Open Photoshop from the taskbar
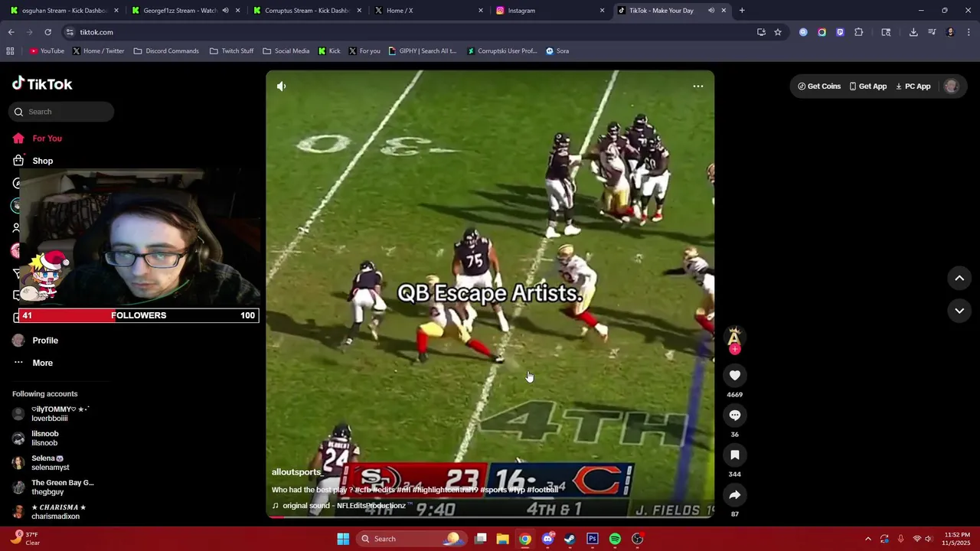The image size is (980, 551). tap(593, 539)
